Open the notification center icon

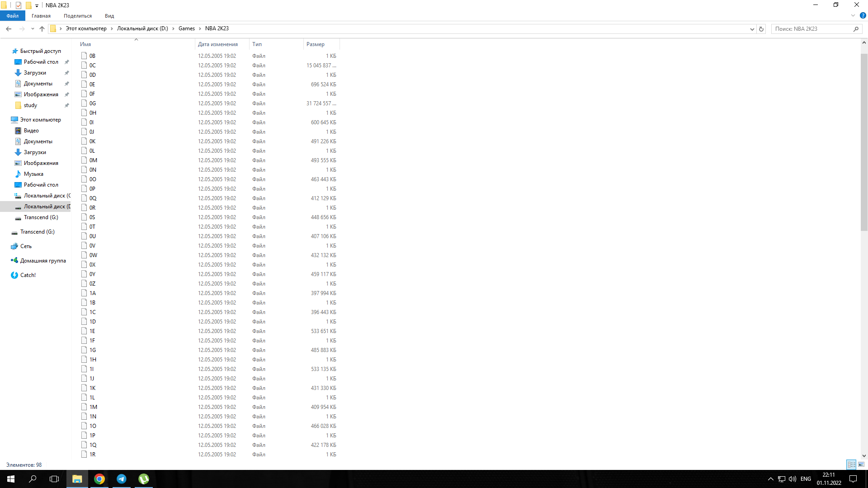pos(853,479)
